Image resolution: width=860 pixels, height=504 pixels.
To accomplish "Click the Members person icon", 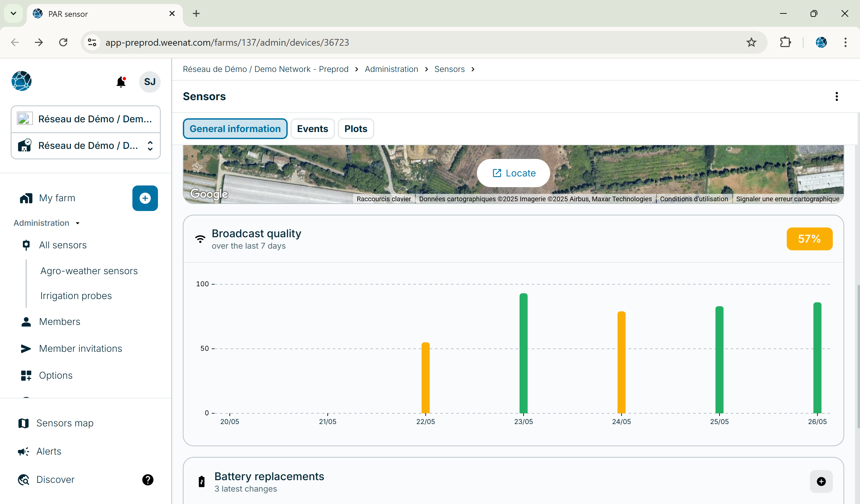I will 26,322.
